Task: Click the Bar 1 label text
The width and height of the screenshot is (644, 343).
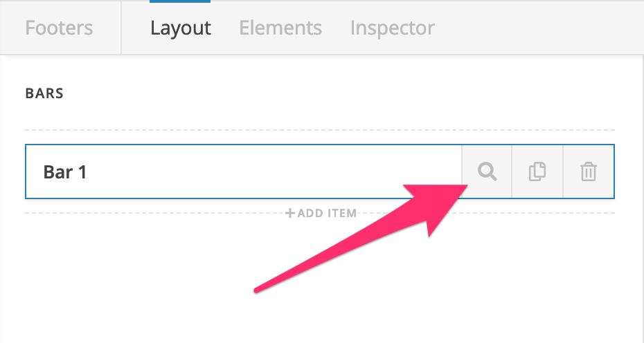Action: point(65,172)
